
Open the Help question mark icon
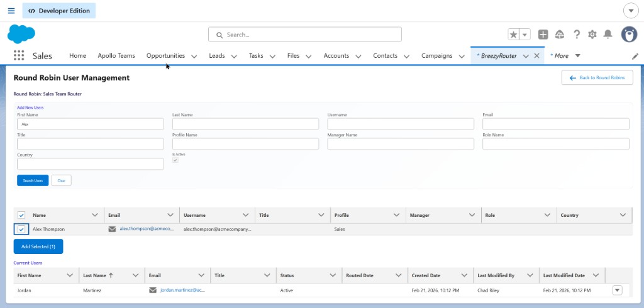pos(577,35)
